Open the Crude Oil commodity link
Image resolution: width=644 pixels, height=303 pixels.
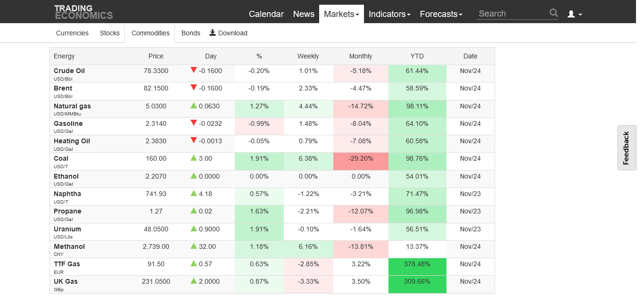click(69, 71)
